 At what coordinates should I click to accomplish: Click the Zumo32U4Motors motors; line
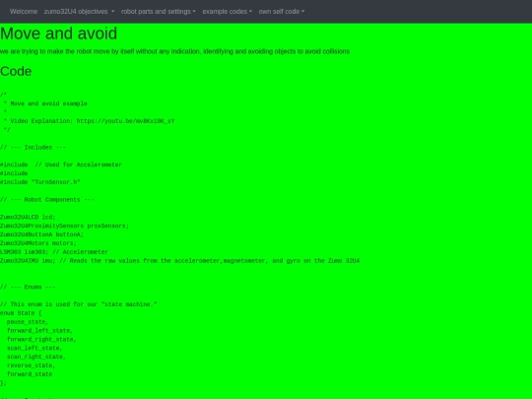tap(38, 243)
